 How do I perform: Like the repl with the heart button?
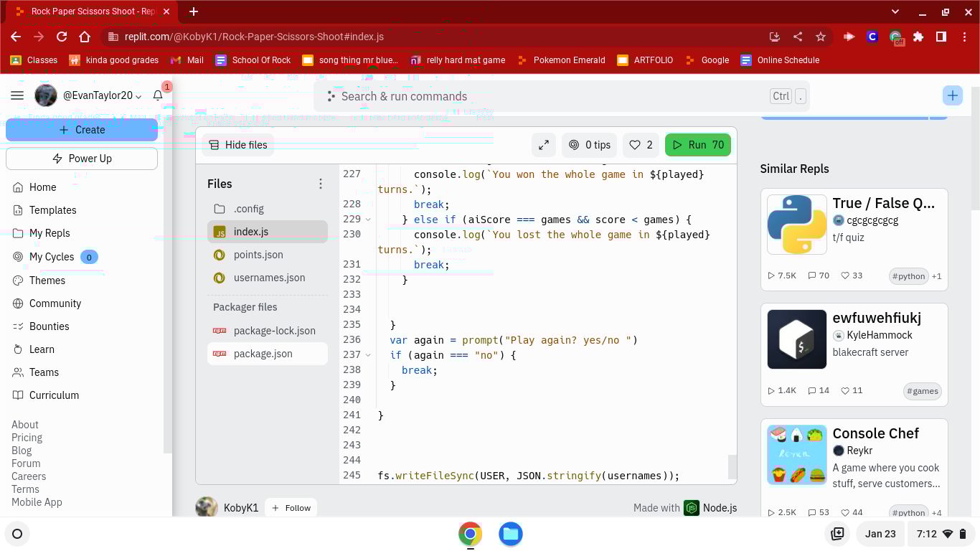click(x=641, y=145)
